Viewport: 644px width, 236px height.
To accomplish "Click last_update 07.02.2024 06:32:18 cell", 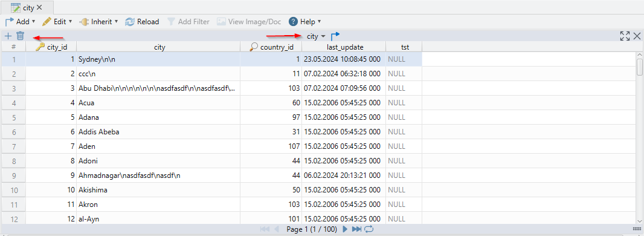I will click(344, 74).
